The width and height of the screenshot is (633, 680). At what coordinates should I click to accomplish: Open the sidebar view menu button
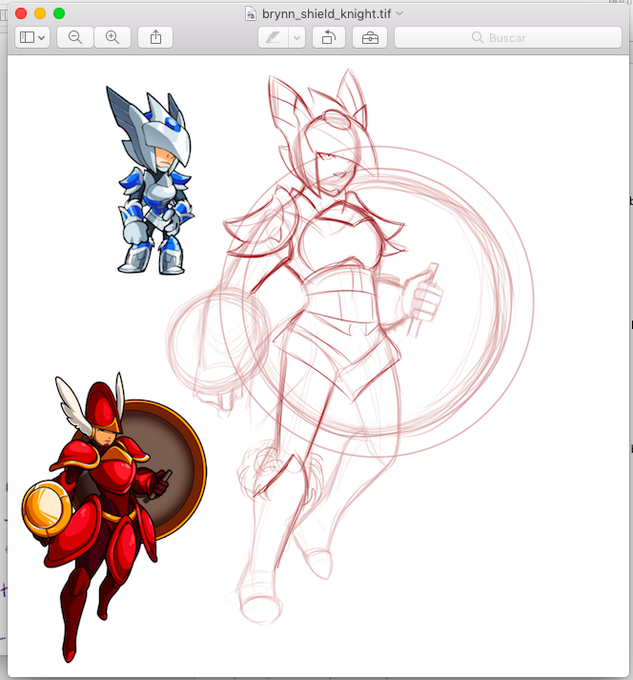[x=32, y=37]
